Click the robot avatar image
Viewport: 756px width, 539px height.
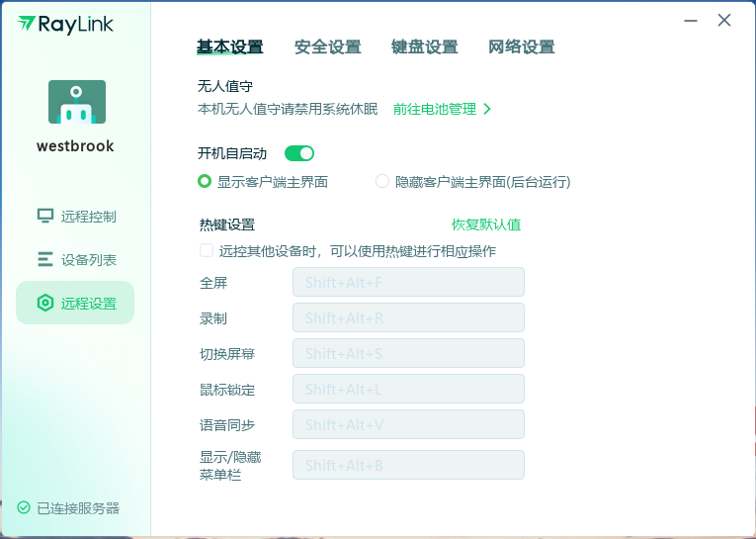[x=77, y=102]
